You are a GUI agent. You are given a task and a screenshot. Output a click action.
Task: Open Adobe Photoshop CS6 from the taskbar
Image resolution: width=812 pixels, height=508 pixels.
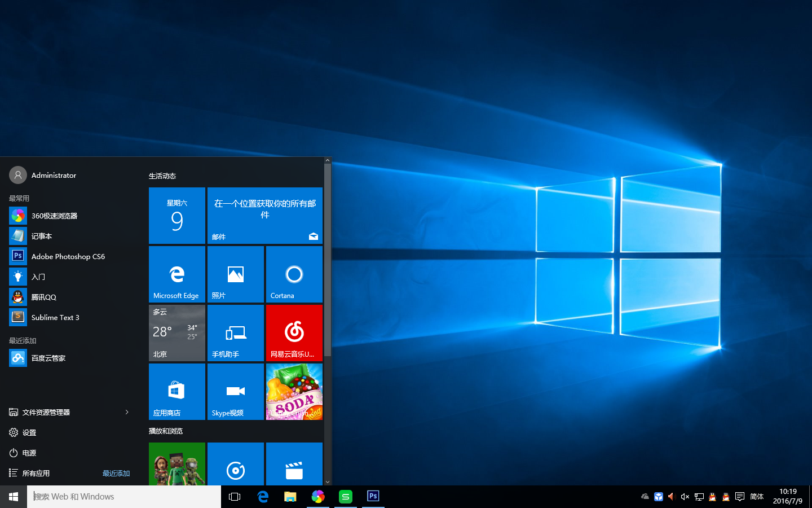click(373, 497)
